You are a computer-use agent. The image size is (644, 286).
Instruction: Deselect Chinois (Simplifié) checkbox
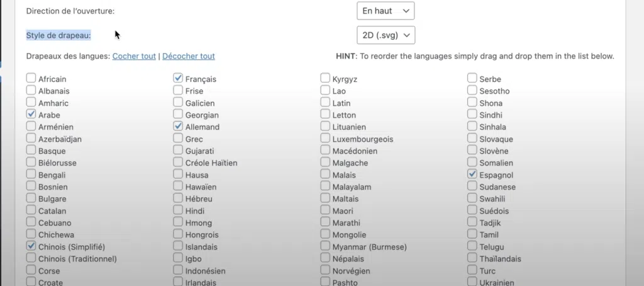tap(31, 246)
